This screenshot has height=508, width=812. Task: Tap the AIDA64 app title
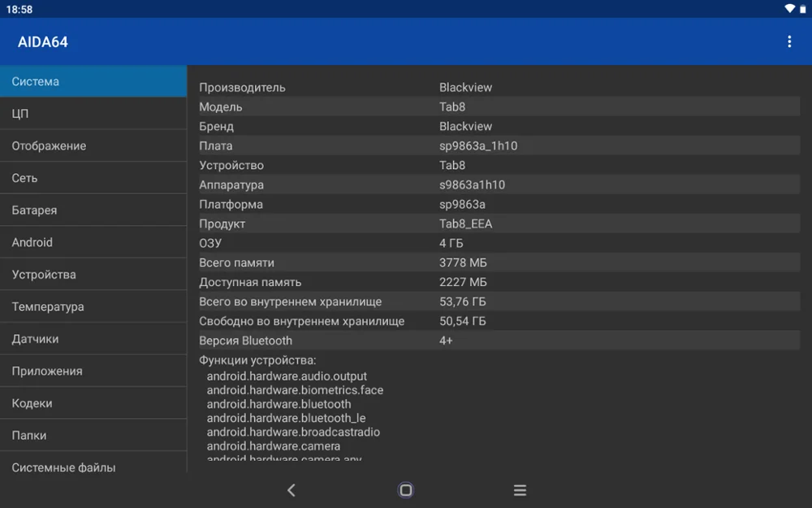[43, 42]
